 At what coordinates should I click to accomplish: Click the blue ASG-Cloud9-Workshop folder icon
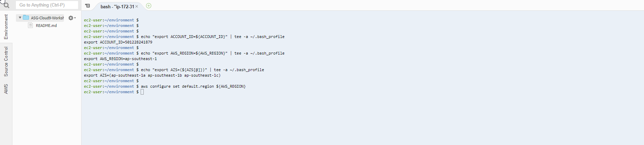(x=26, y=18)
